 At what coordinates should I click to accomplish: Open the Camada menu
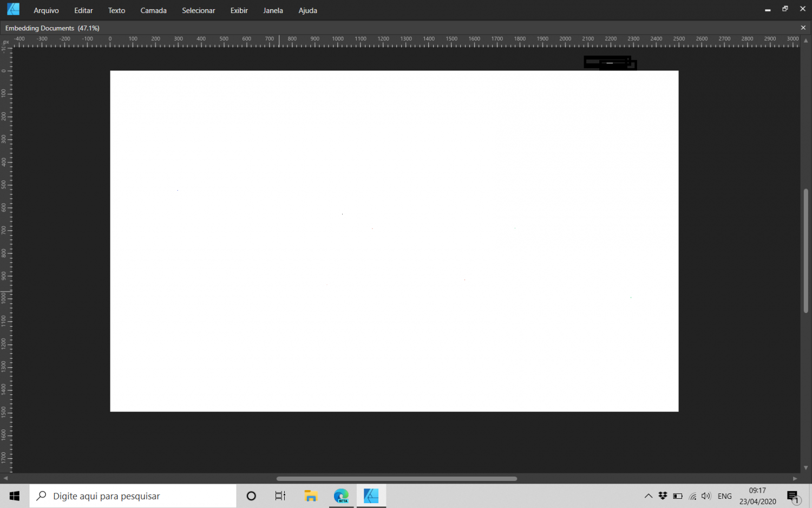tap(153, 10)
